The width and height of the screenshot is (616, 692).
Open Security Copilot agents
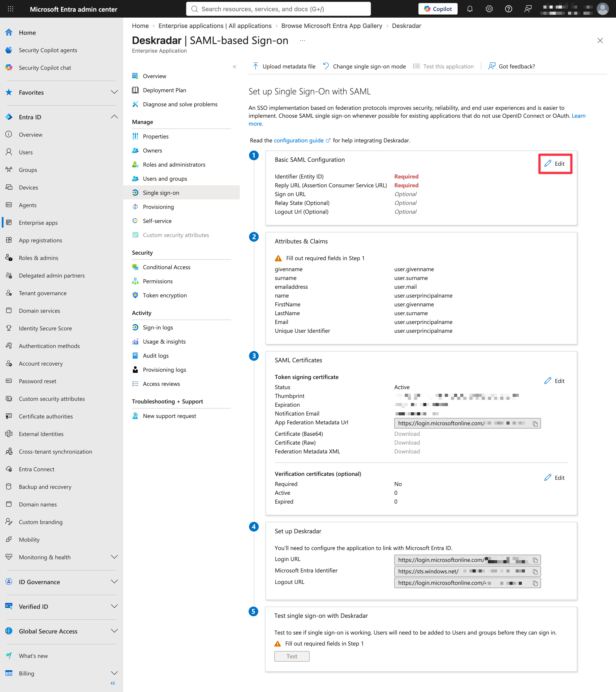(48, 50)
